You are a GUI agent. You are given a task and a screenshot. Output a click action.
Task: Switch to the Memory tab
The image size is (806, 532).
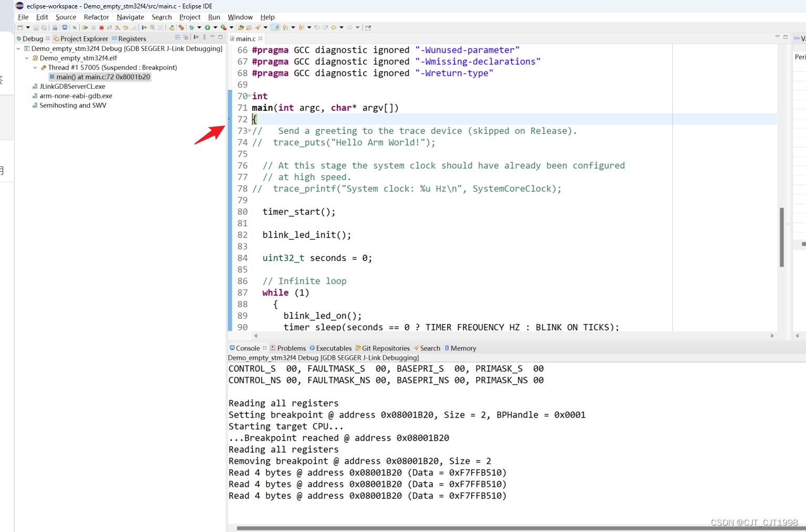click(460, 348)
